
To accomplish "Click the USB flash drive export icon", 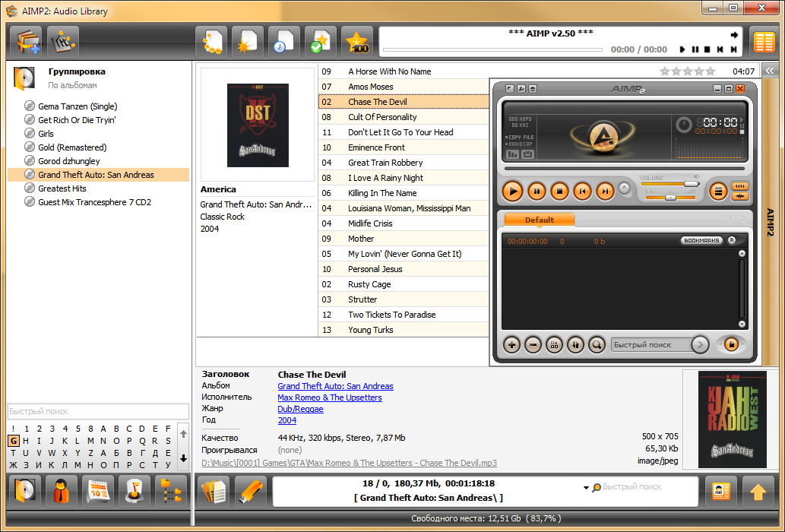I will (250, 490).
